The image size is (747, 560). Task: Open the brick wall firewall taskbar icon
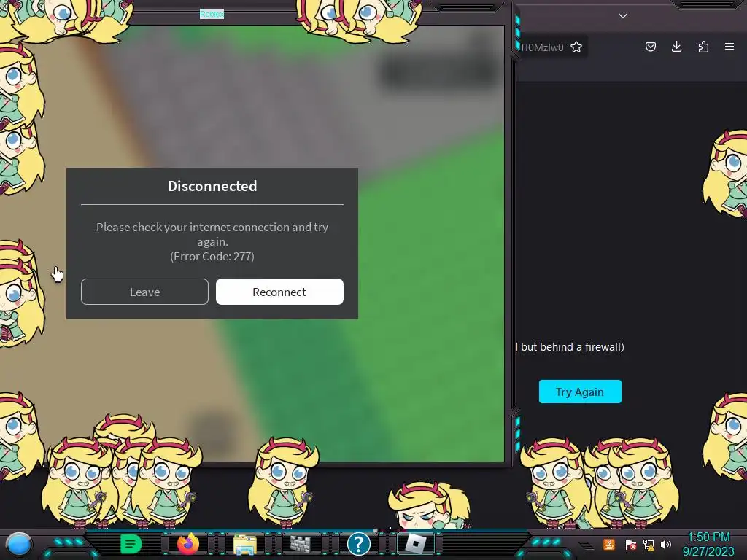301,544
